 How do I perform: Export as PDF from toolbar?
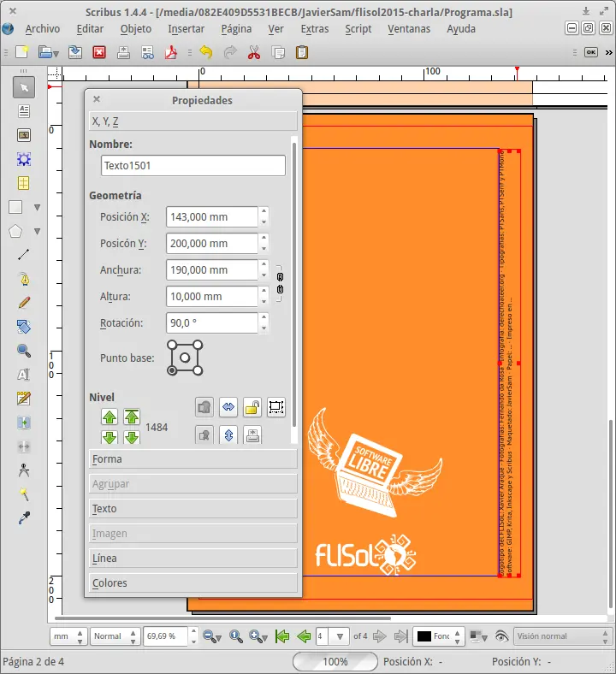tap(171, 52)
